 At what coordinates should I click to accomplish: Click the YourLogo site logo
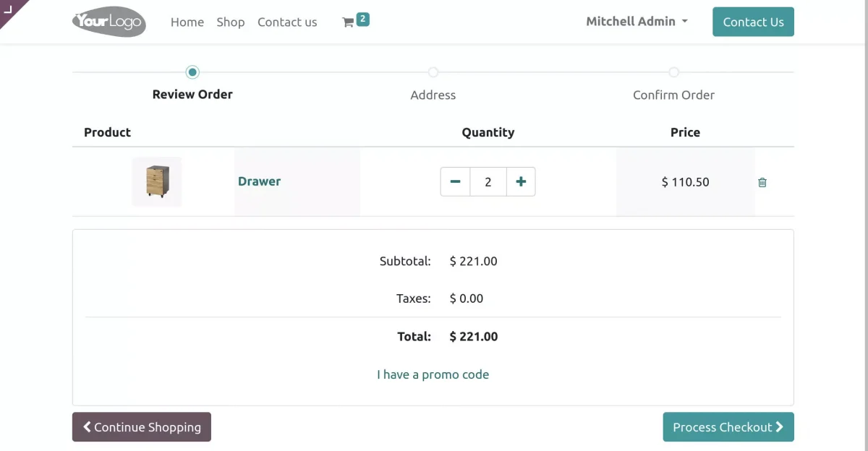coord(109,22)
